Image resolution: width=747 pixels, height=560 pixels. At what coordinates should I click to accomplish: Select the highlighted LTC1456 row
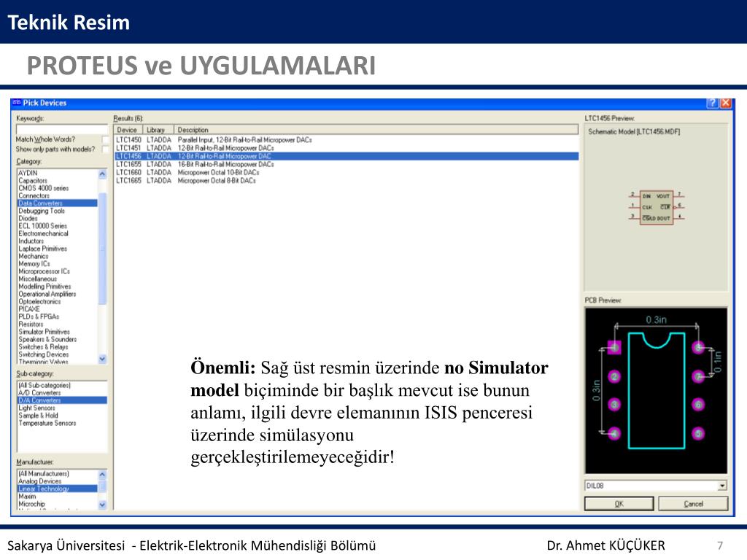pyautogui.click(x=347, y=156)
